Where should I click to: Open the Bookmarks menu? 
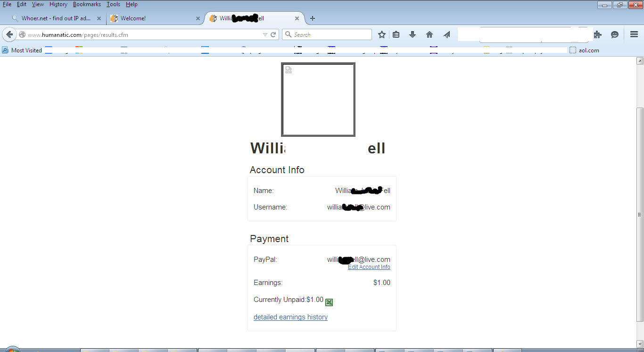point(87,4)
